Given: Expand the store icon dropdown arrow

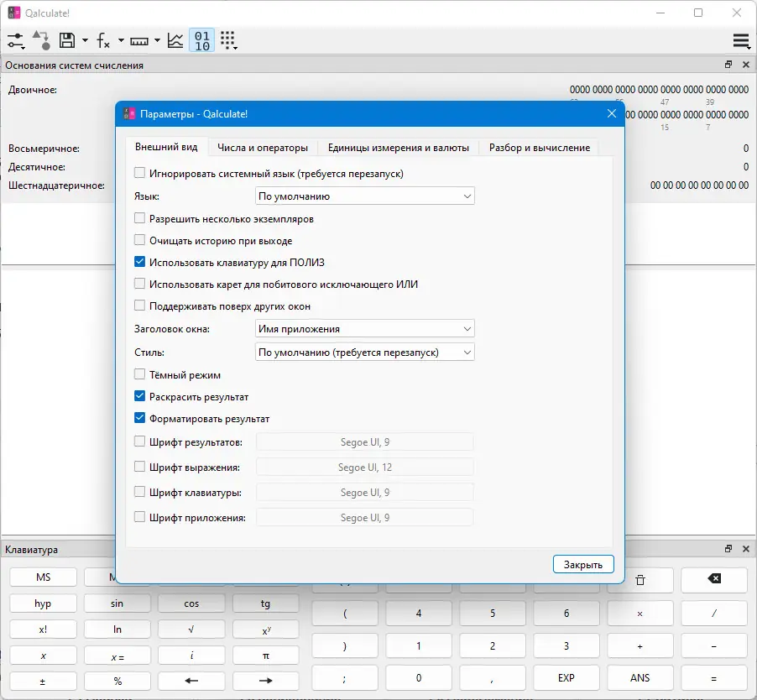Looking at the screenshot, I should (x=85, y=40).
